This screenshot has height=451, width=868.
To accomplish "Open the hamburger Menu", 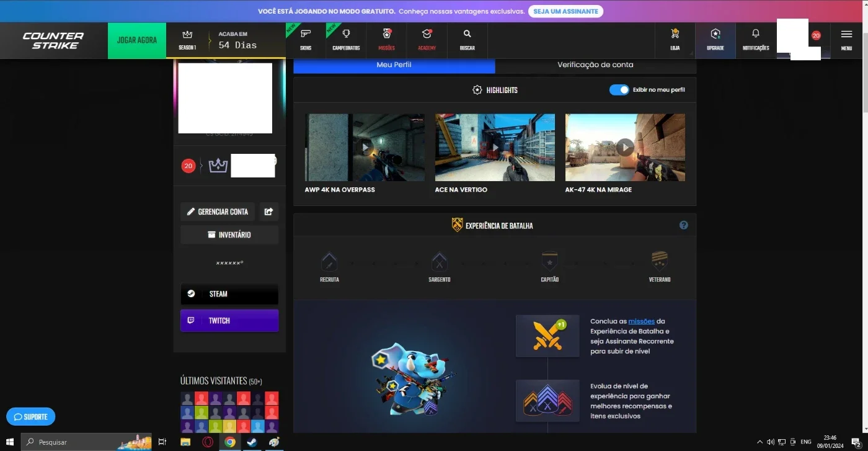I will click(846, 40).
